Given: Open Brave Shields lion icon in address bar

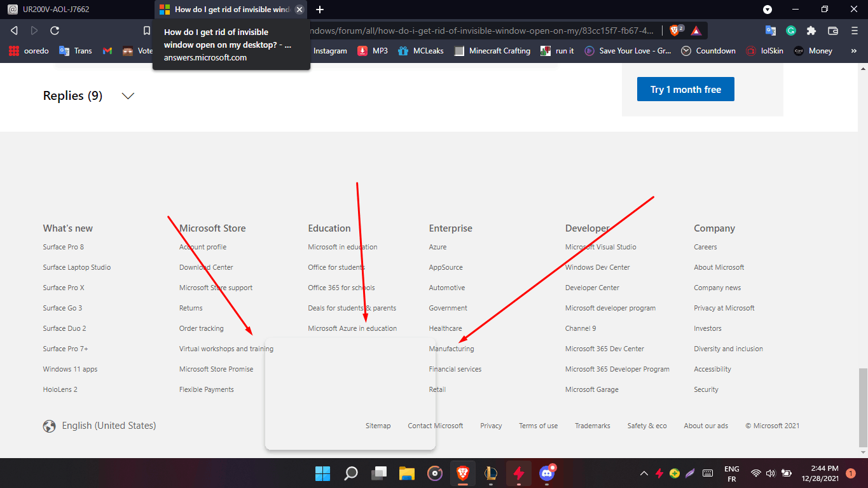Looking at the screenshot, I should (x=676, y=30).
